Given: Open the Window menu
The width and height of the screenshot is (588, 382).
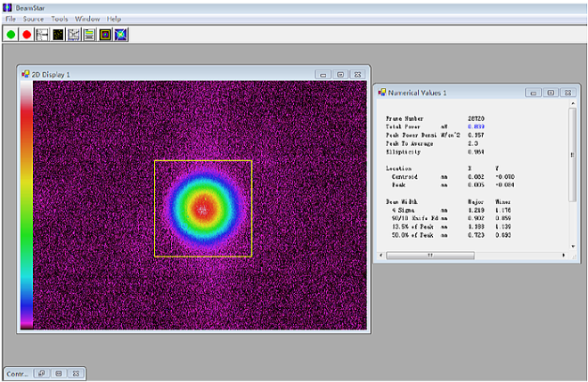Looking at the screenshot, I should [87, 19].
